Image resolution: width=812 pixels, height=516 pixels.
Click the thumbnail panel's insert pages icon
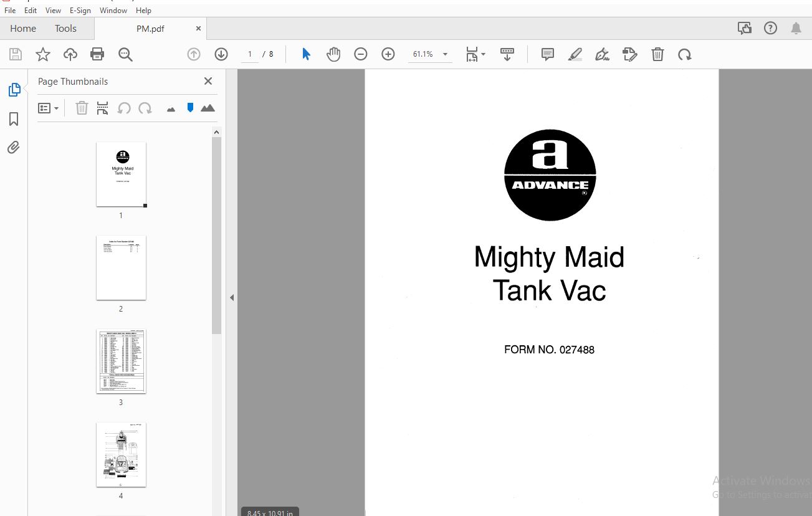(x=103, y=108)
